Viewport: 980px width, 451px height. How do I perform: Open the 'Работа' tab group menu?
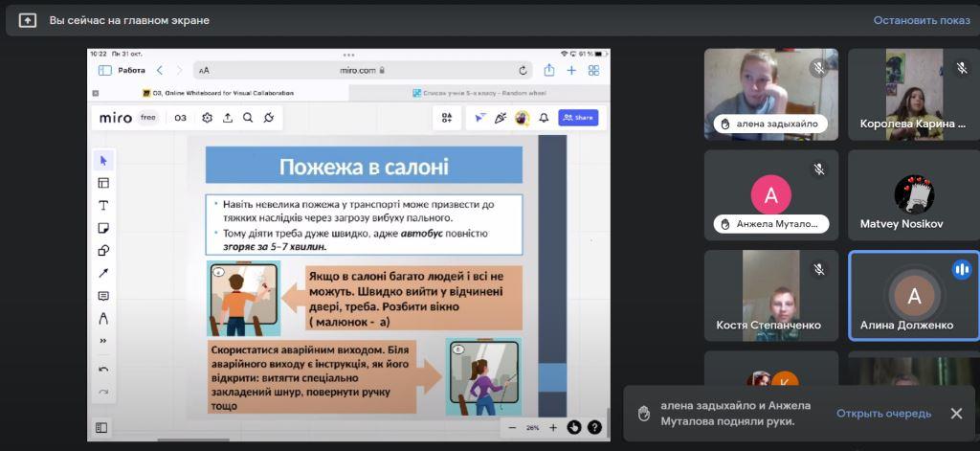tap(131, 71)
